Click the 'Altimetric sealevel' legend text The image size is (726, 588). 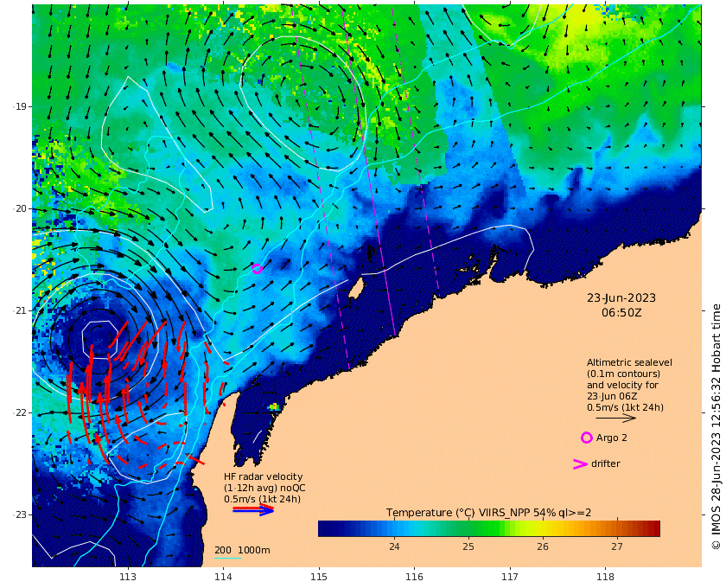tap(629, 363)
